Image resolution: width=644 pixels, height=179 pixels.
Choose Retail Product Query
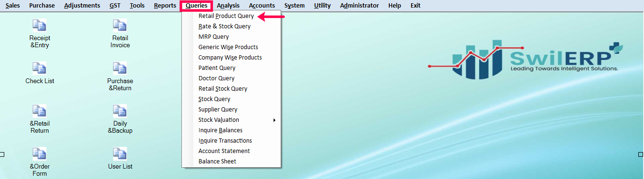coord(232,16)
